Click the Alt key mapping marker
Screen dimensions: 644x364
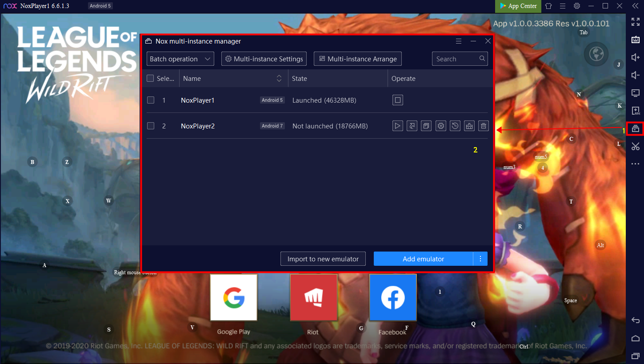pyautogui.click(x=600, y=245)
